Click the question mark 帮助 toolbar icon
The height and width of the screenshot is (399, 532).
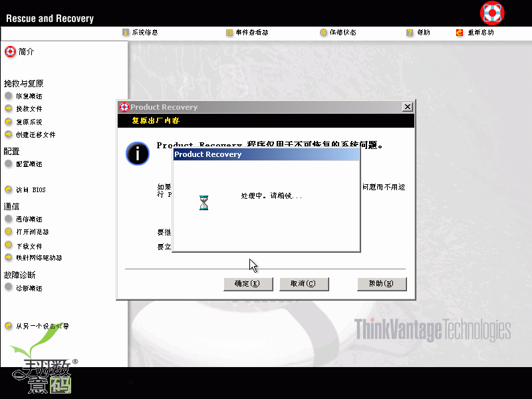[x=410, y=33]
